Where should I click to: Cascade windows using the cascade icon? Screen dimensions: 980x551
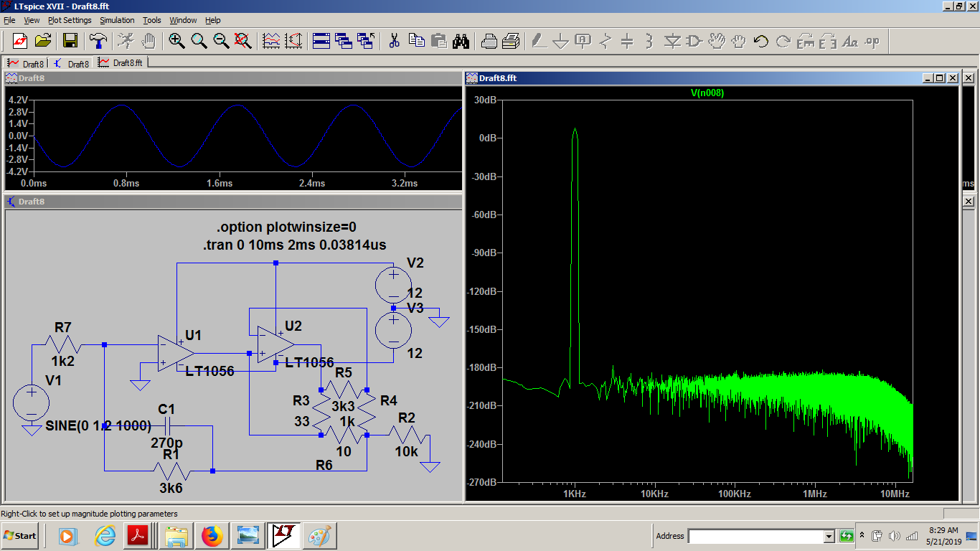click(344, 40)
